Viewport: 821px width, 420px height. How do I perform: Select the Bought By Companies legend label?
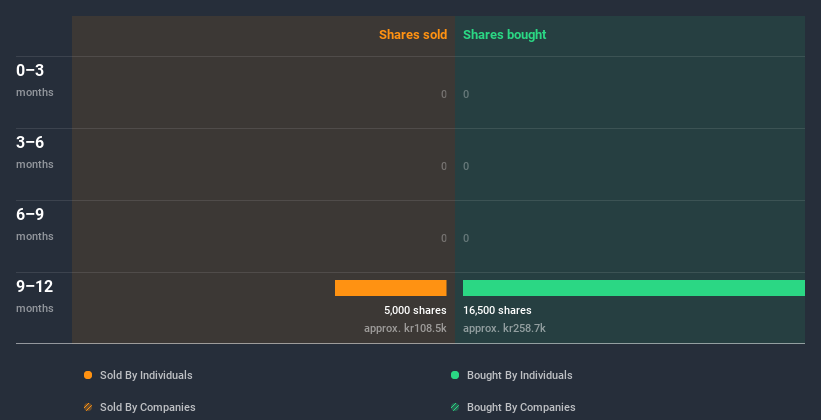pyautogui.click(x=521, y=407)
